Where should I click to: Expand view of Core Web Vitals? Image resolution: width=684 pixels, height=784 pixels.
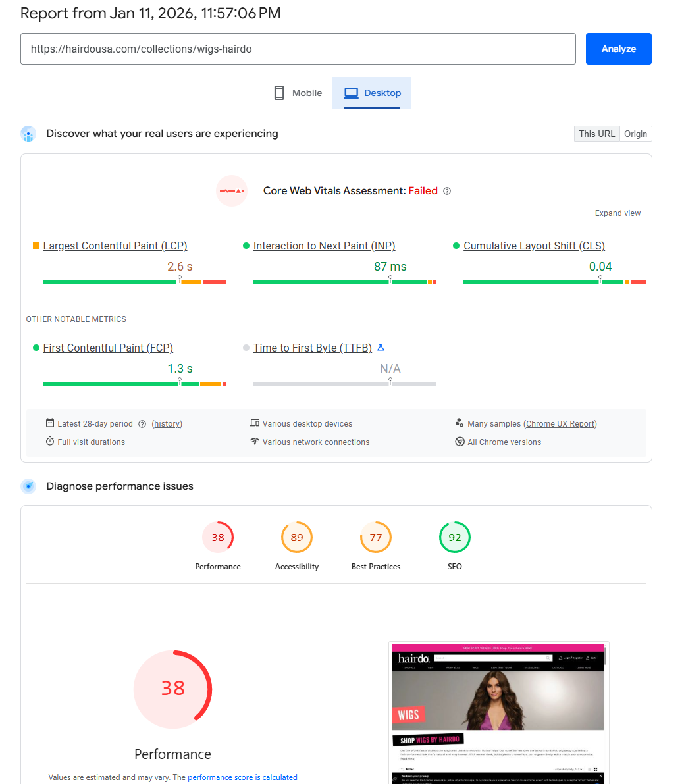pyautogui.click(x=618, y=213)
